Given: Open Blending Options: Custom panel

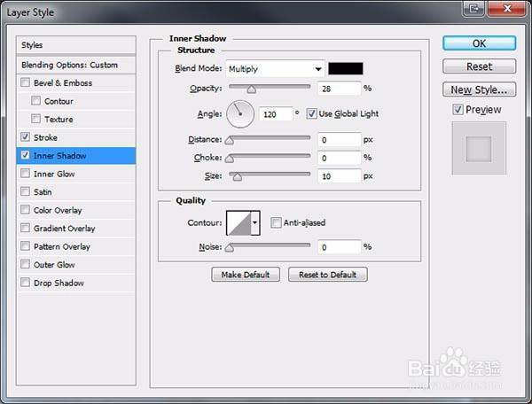Looking at the screenshot, I should click(76, 65).
